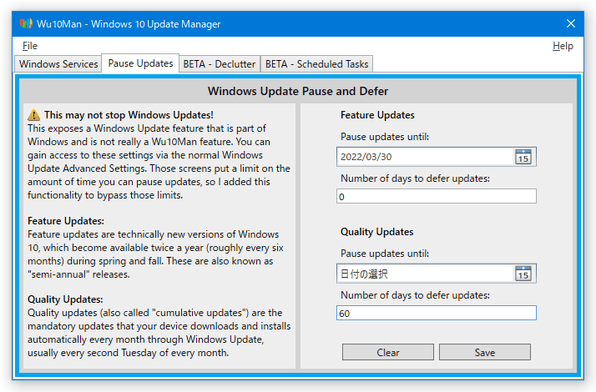Screen dimensions: 596x392
Task: Click the yellow warning triangle icon
Action: tap(34, 115)
